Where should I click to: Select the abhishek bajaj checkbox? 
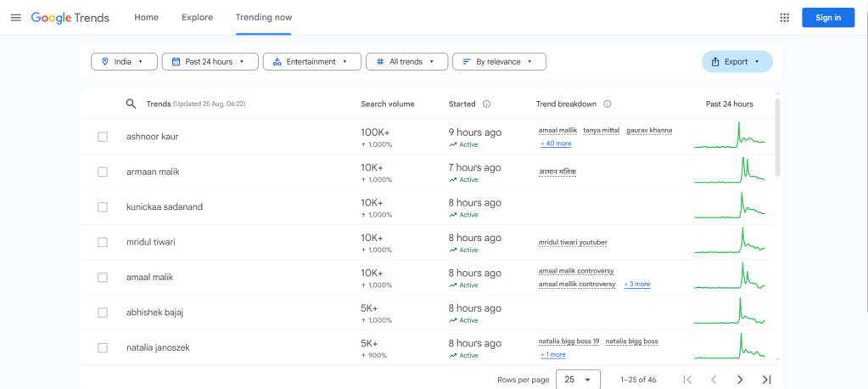tap(103, 313)
